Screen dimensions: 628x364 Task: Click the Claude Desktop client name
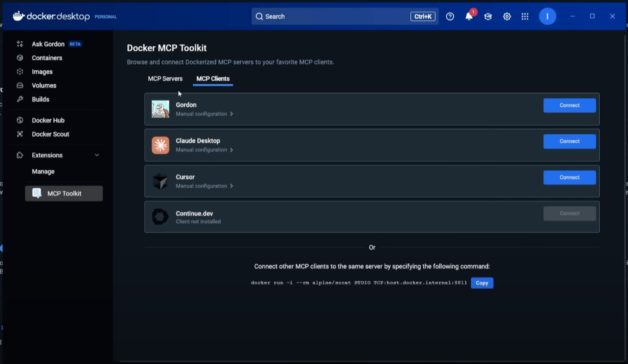click(x=198, y=141)
